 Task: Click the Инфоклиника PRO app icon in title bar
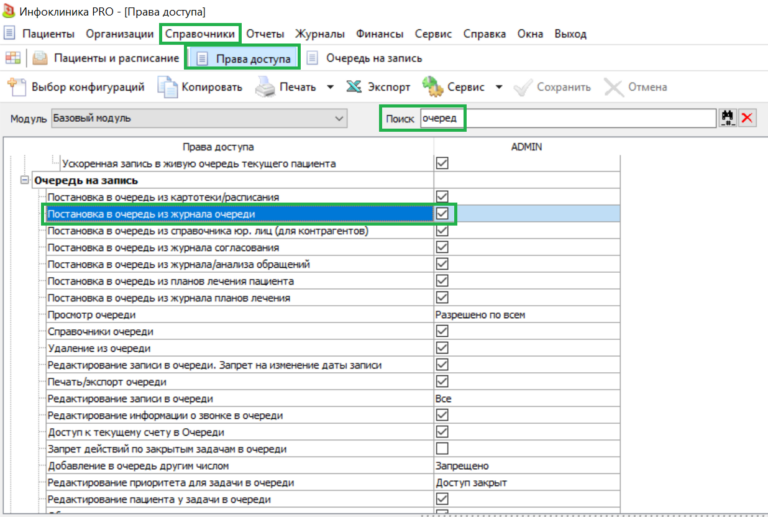tap(8, 11)
